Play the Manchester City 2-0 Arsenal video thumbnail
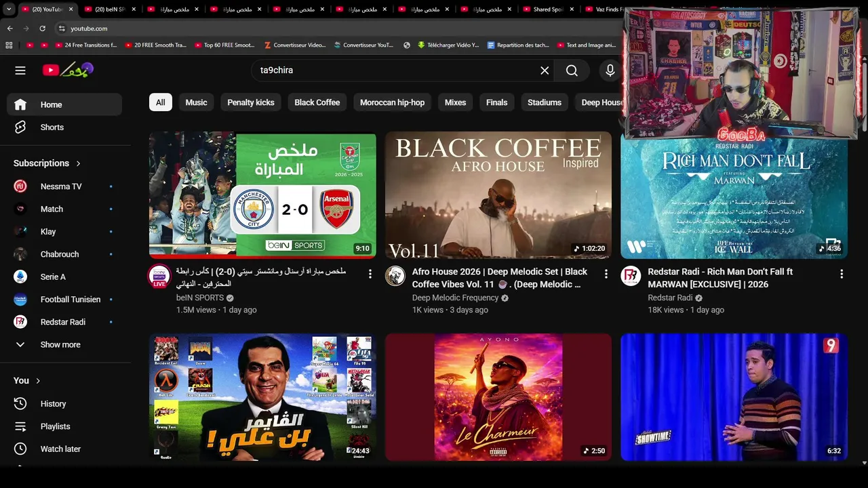The height and width of the screenshot is (488, 868). (x=262, y=195)
